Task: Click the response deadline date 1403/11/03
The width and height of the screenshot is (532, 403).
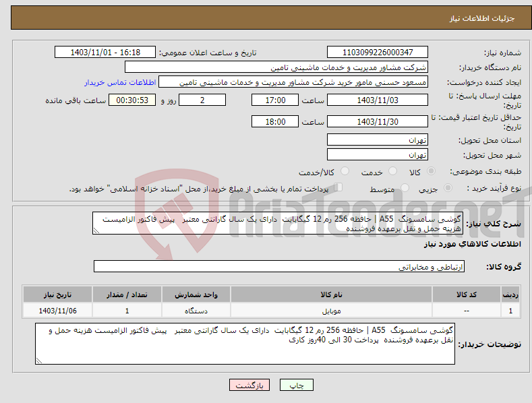Action: pyautogui.click(x=378, y=100)
